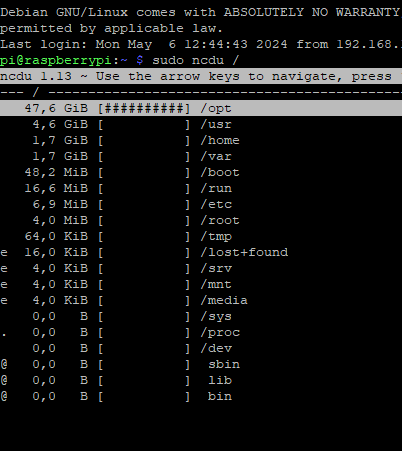Image resolution: width=402 pixels, height=451 pixels.
Task: Click the pi@raspberrypi prompt text
Action: pos(56,60)
